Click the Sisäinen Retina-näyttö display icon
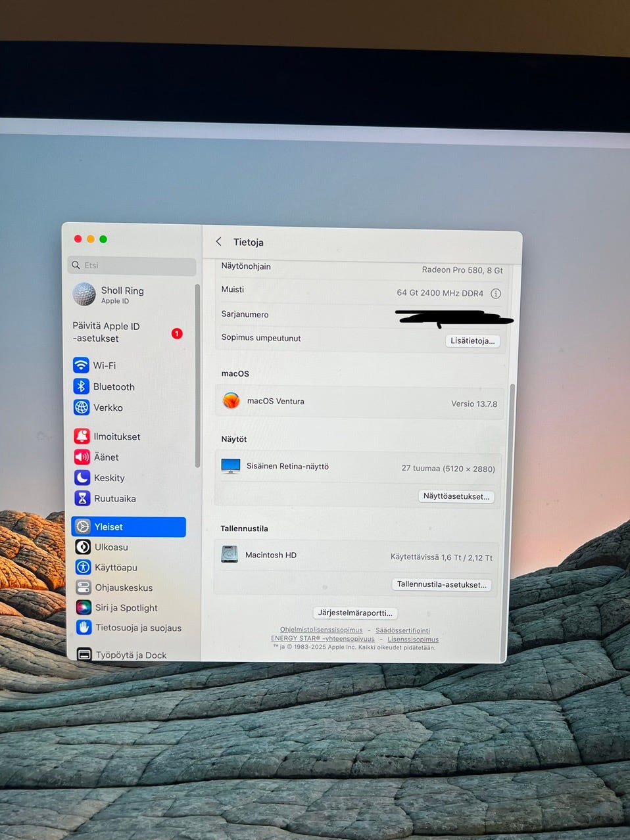The width and height of the screenshot is (630, 840). (x=231, y=466)
